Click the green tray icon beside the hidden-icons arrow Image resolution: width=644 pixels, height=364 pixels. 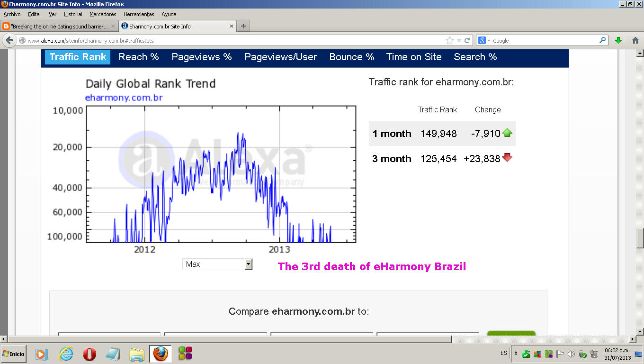pos(526,354)
